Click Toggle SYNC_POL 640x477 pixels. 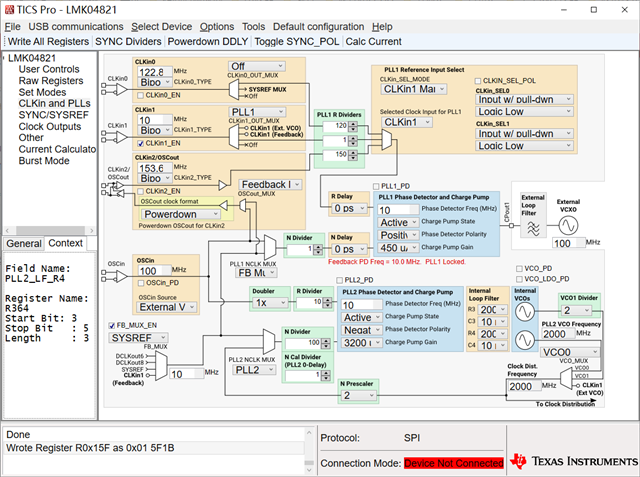tap(297, 42)
